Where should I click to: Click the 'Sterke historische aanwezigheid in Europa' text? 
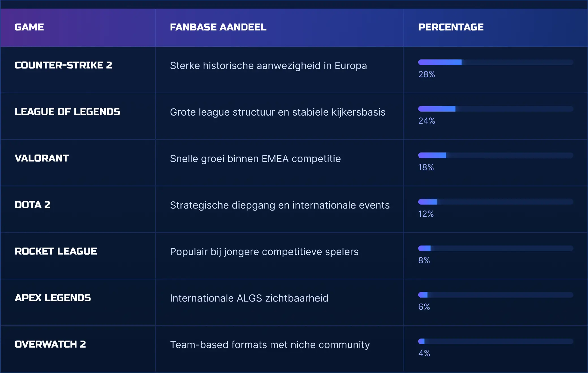point(268,66)
